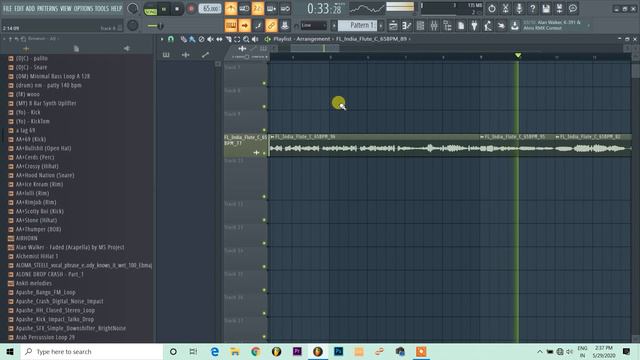The width and height of the screenshot is (640, 360).
Task: Open first FL_India_Flute clip's menu icon
Action: click(272, 137)
